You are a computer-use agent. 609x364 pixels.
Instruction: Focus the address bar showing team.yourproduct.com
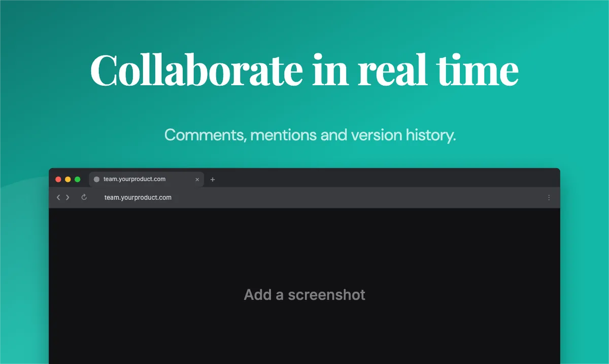pyautogui.click(x=138, y=198)
